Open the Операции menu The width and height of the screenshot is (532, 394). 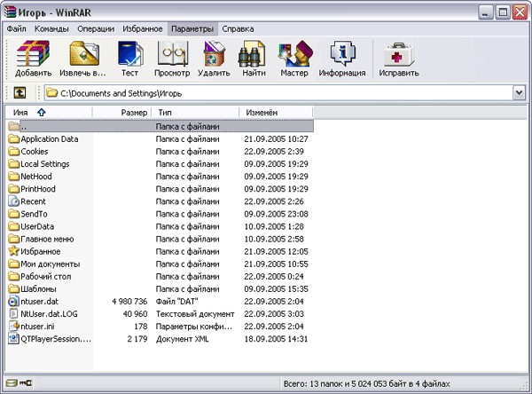coord(96,29)
